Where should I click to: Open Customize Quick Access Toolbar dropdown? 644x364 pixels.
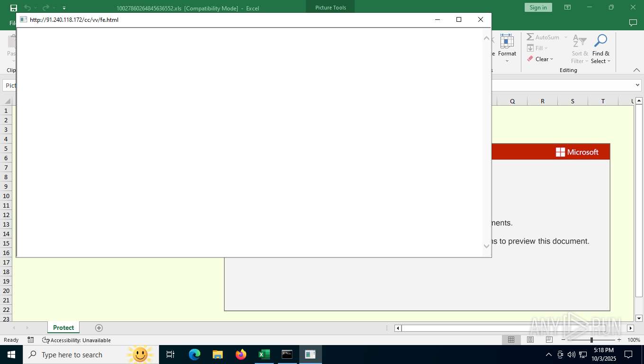(x=64, y=8)
